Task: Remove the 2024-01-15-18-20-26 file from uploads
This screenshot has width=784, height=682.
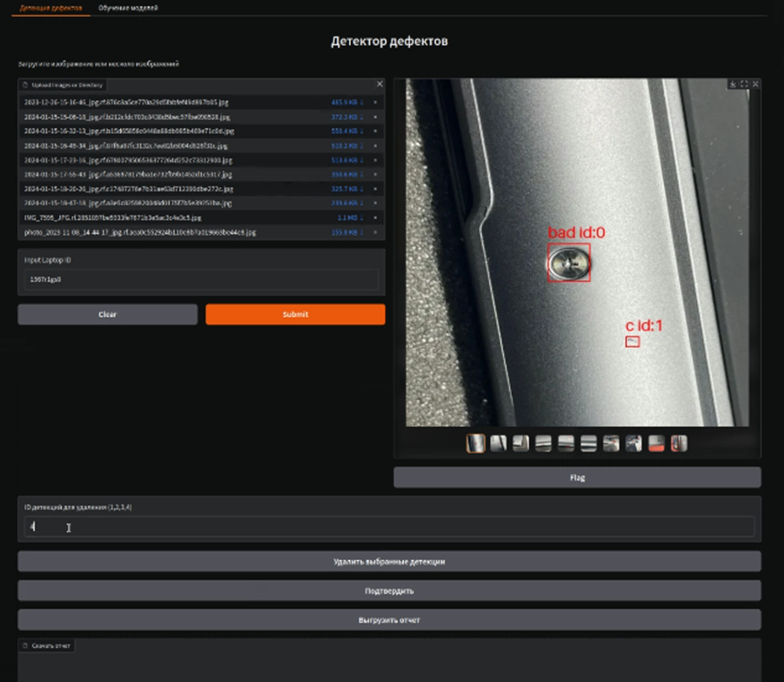Action: click(x=375, y=189)
